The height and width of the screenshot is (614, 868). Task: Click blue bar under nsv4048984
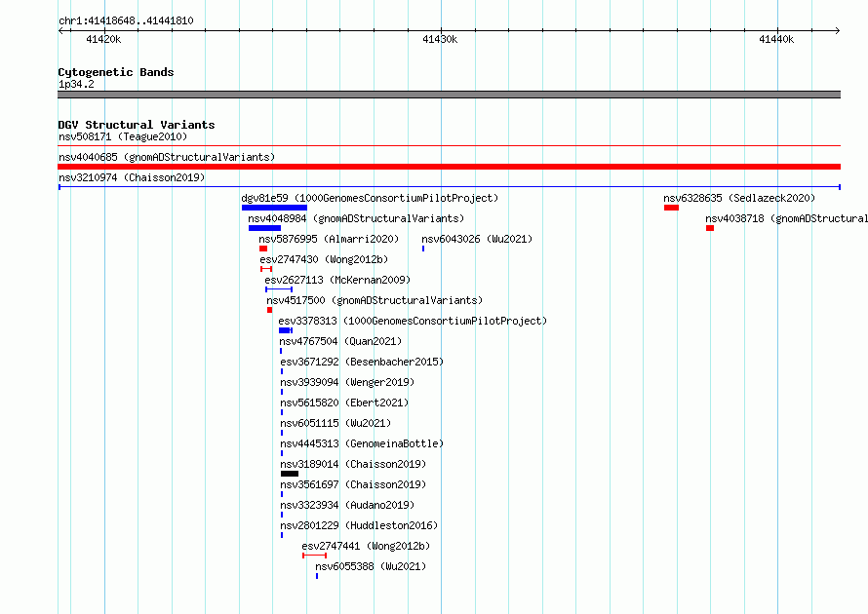pyautogui.click(x=264, y=228)
